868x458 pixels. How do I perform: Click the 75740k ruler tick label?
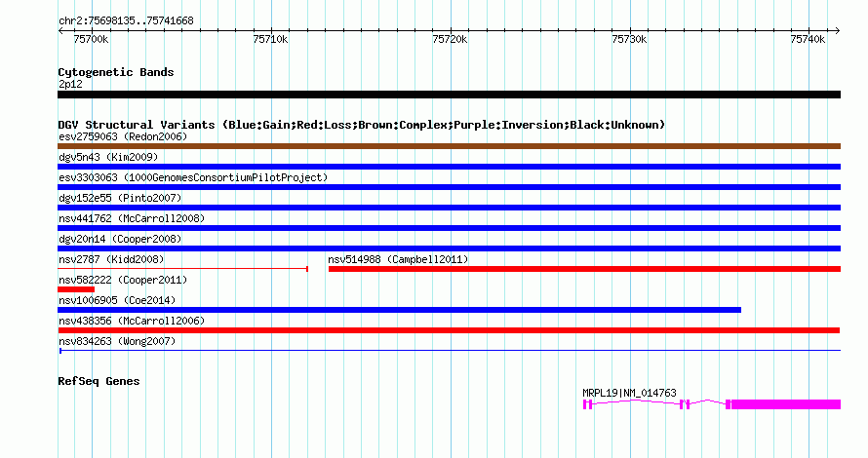(x=808, y=39)
